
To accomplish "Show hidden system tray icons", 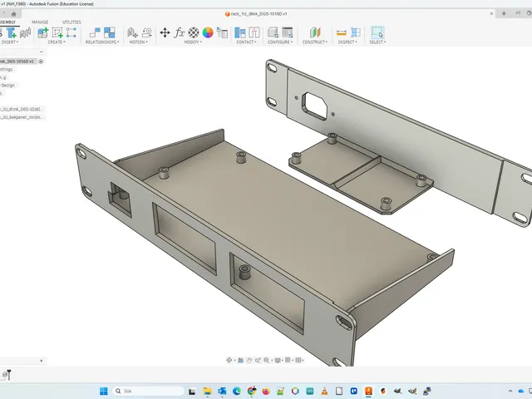I will (x=510, y=392).
